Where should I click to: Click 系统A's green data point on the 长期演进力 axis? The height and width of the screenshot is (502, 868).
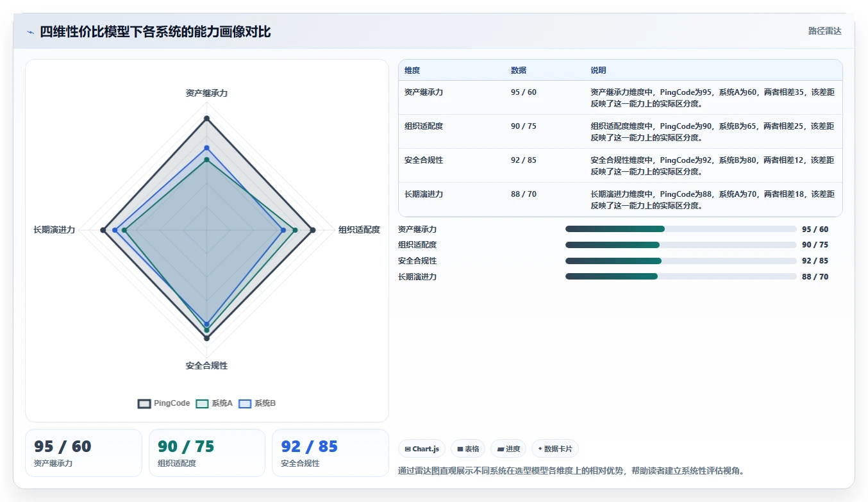(124, 230)
